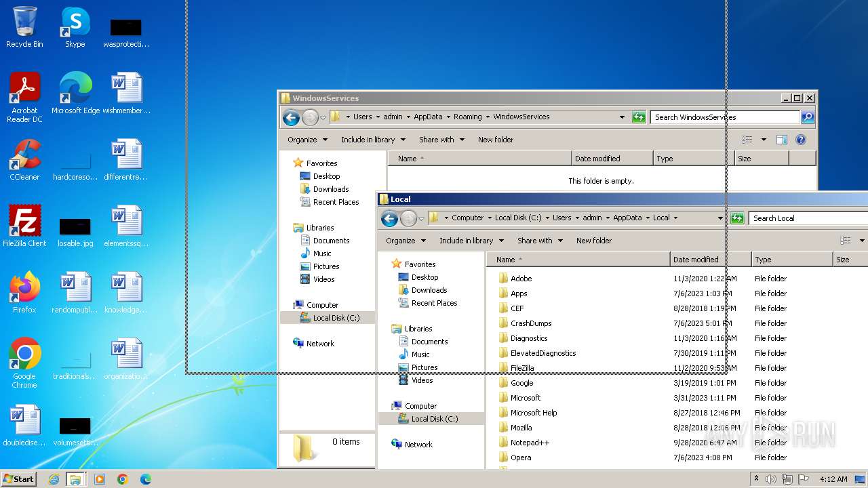868x488 pixels.
Task: Open Include in library dropdown in Local window
Action: coord(471,241)
